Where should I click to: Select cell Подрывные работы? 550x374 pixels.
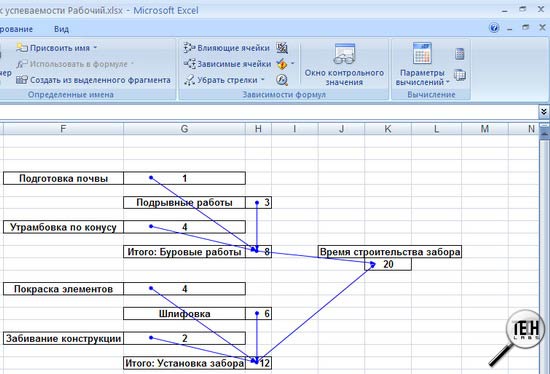pyautogui.click(x=185, y=202)
